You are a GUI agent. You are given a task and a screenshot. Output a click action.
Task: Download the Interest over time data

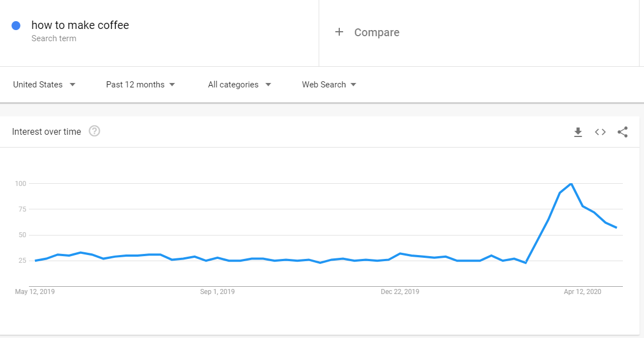coord(578,132)
